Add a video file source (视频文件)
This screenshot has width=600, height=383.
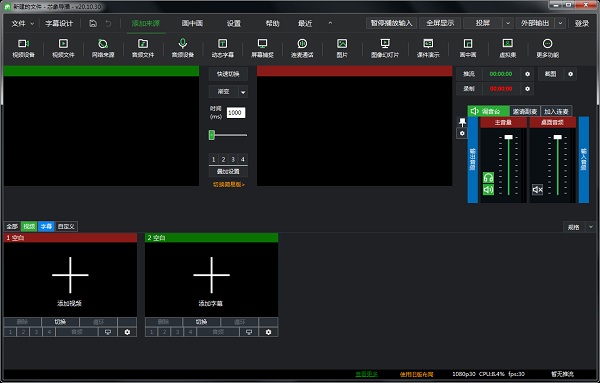[63, 48]
